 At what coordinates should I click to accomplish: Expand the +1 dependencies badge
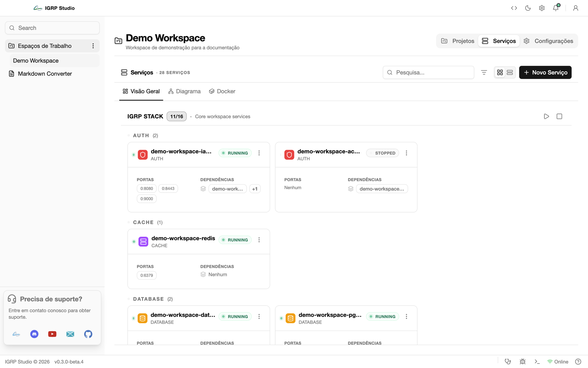[x=255, y=189]
